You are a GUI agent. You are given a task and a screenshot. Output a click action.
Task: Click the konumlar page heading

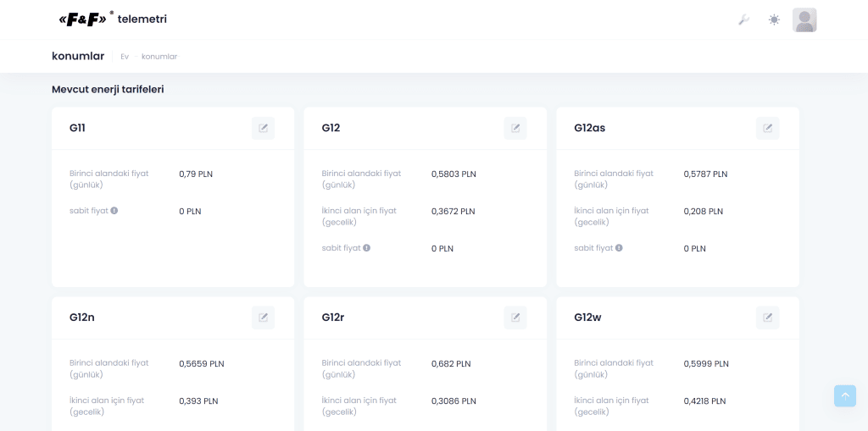point(78,56)
